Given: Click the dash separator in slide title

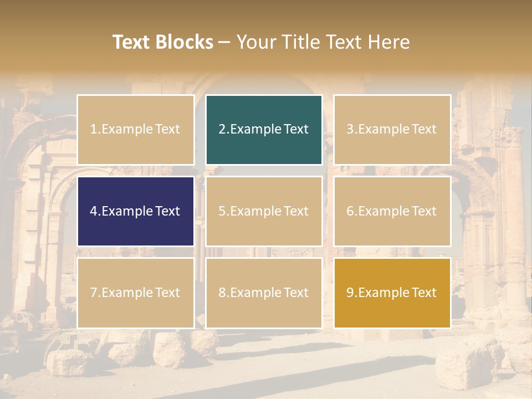Looking at the screenshot, I should (224, 43).
